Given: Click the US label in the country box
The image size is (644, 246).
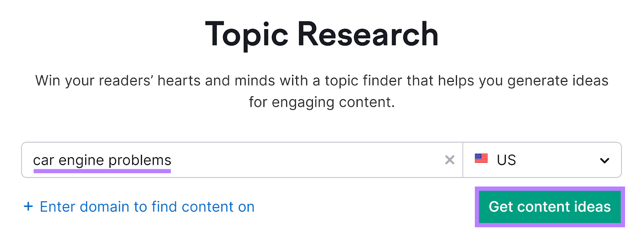Looking at the screenshot, I should point(506,160).
